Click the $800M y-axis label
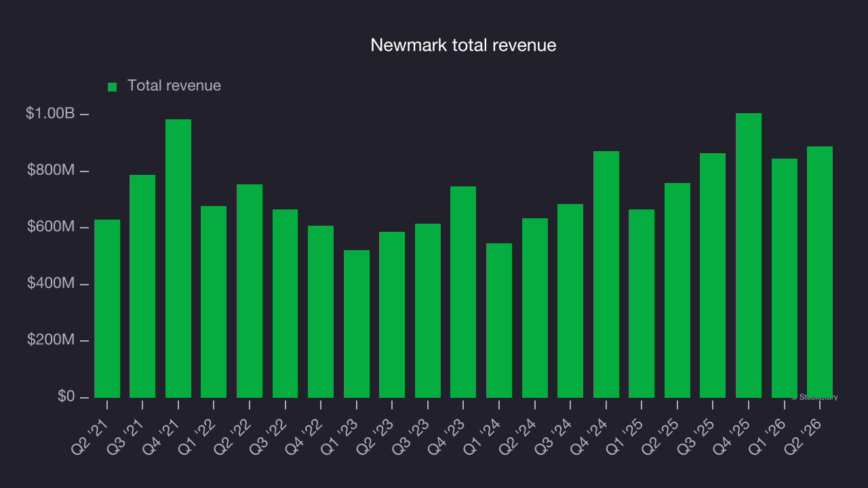Image resolution: width=868 pixels, height=488 pixels. pyautogui.click(x=51, y=171)
